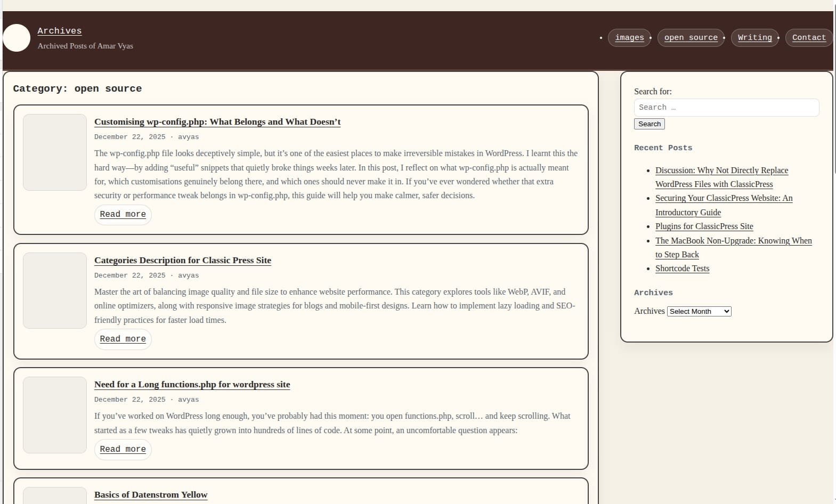Click Read more under functions.php post
This screenshot has width=836, height=504.
123,450
